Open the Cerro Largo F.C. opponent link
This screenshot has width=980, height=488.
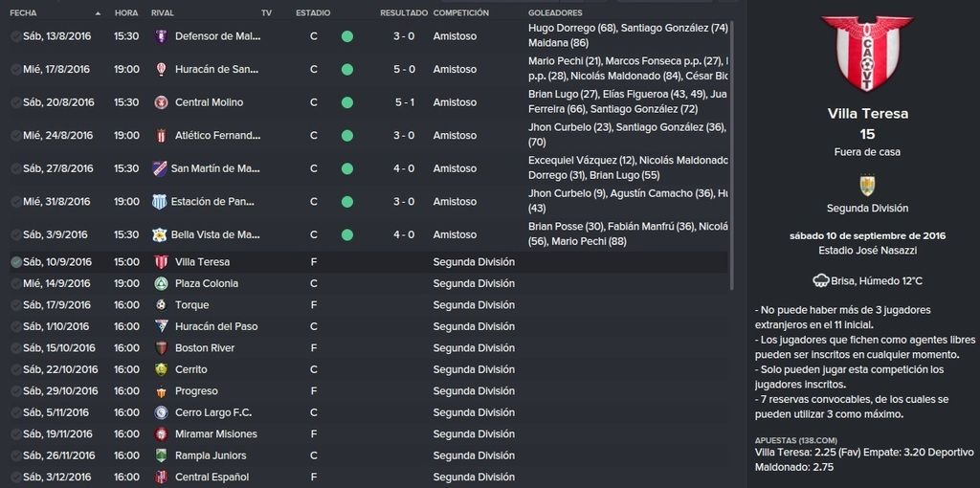click(212, 412)
